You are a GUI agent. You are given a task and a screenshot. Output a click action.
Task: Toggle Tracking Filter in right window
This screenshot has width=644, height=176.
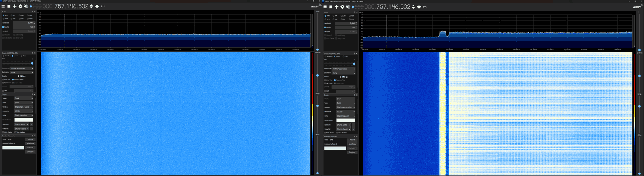tap(340, 80)
